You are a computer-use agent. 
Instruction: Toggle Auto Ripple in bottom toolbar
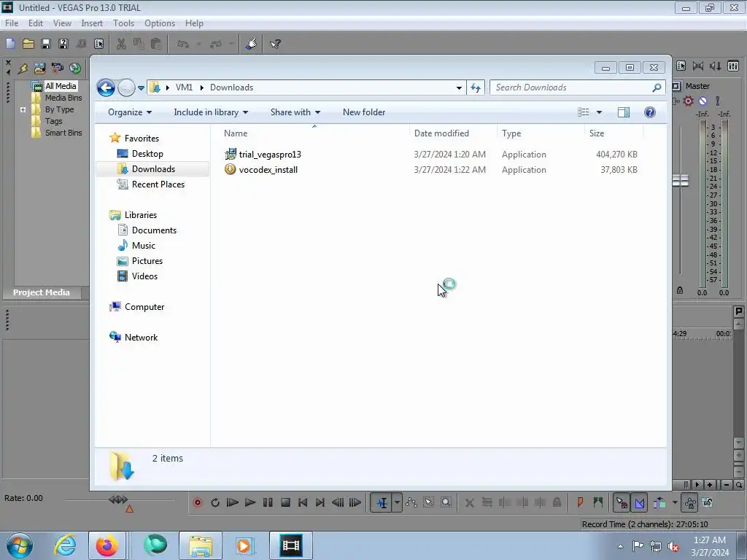click(x=659, y=502)
